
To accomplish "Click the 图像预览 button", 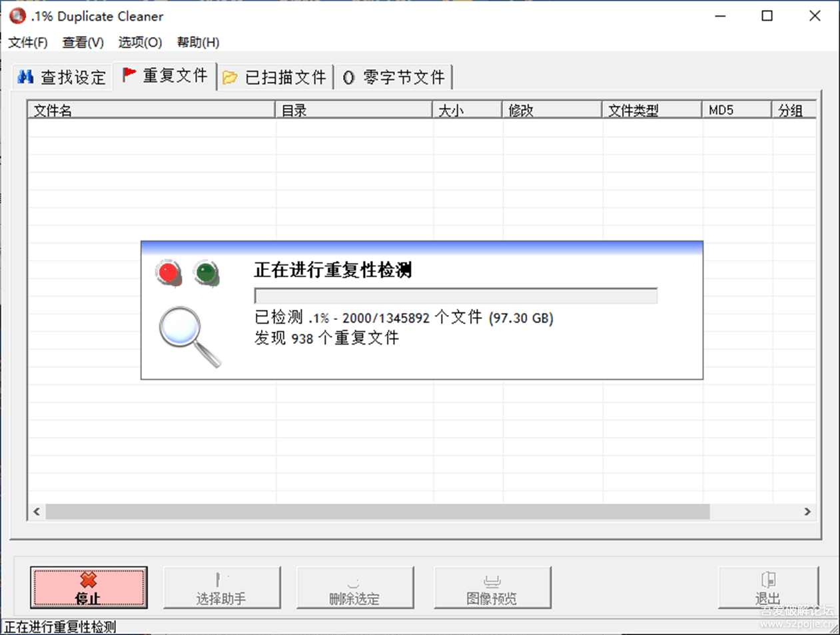I will [492, 588].
